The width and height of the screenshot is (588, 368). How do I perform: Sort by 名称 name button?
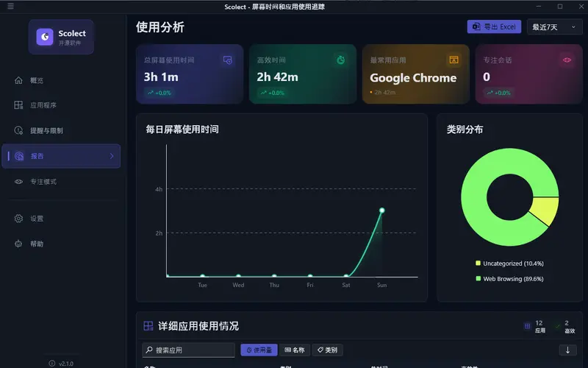[x=295, y=350]
